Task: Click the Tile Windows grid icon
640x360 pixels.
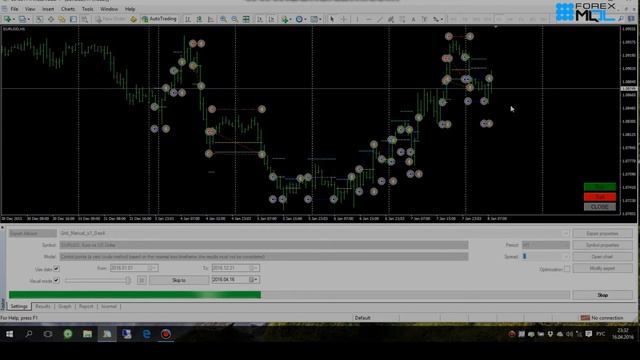Action: pos(246,19)
